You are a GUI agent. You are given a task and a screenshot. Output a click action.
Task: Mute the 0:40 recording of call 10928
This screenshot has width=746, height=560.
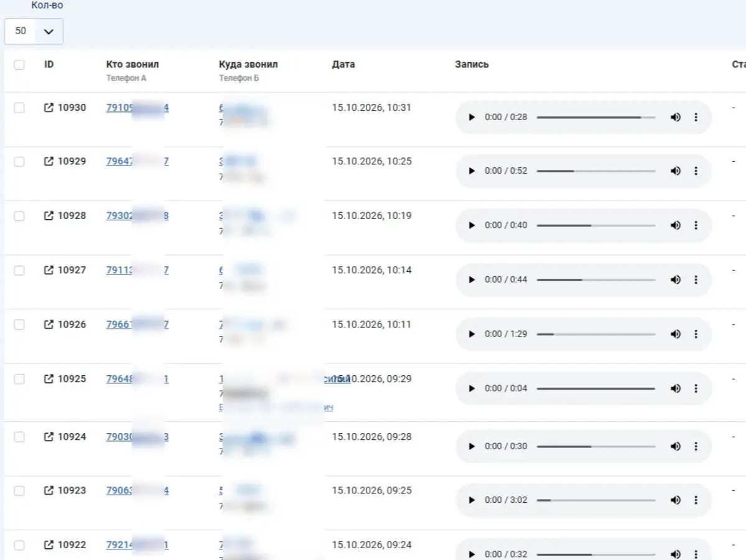coord(676,225)
